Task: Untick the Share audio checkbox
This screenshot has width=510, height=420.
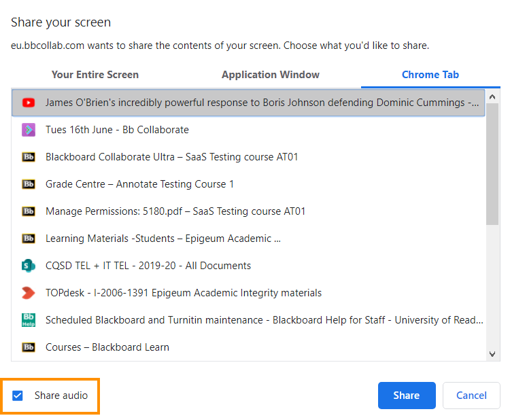Action: click(18, 396)
